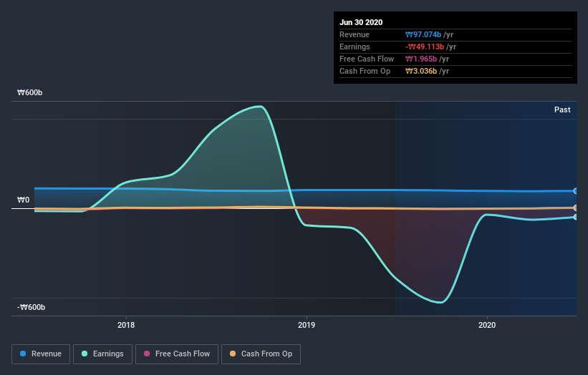Click the Earnings trough on the chart
Screen dimensions: 588x375
tap(441, 302)
